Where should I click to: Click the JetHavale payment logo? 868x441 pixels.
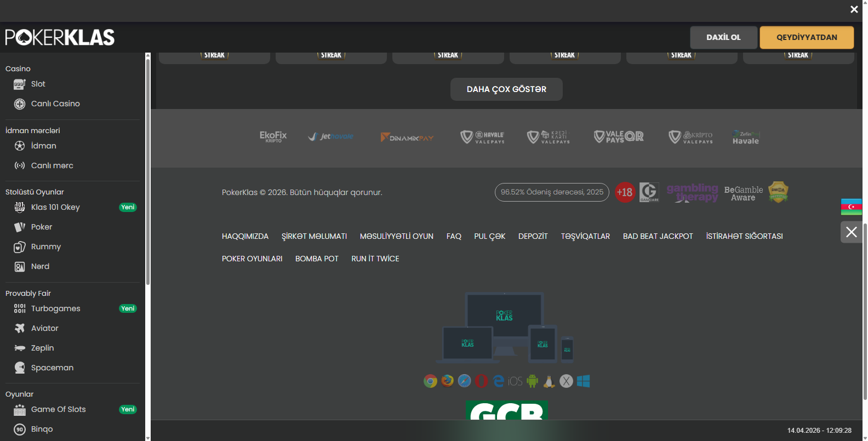click(x=331, y=136)
